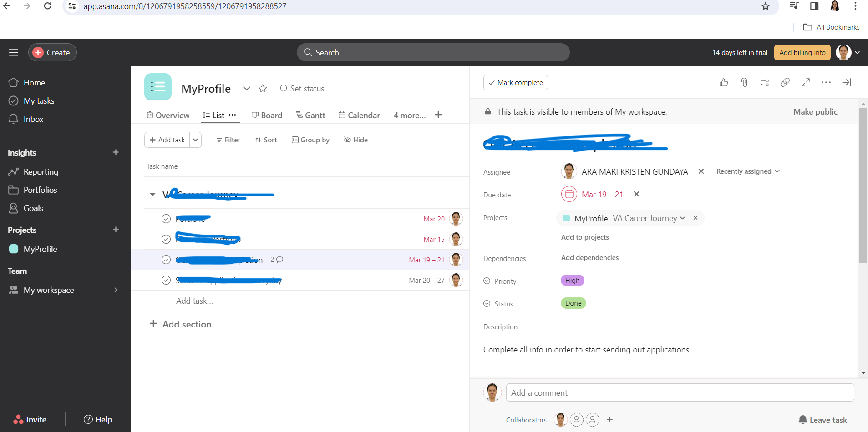Add new Insights item with plus
This screenshot has height=432, width=868.
coord(116,152)
